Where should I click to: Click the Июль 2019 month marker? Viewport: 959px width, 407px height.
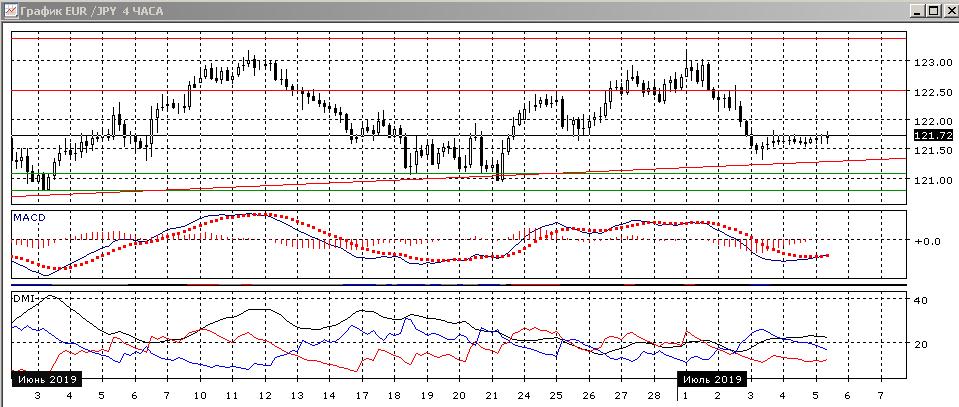(711, 380)
